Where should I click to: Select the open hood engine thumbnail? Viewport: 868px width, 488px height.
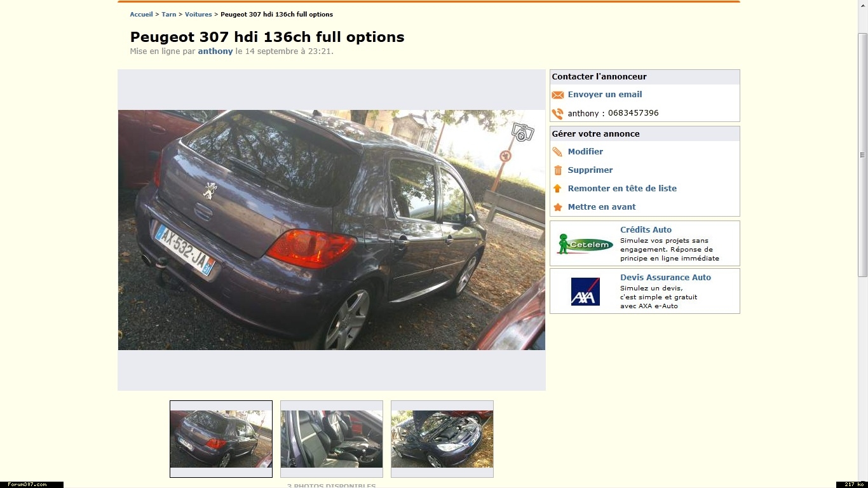[x=442, y=439]
